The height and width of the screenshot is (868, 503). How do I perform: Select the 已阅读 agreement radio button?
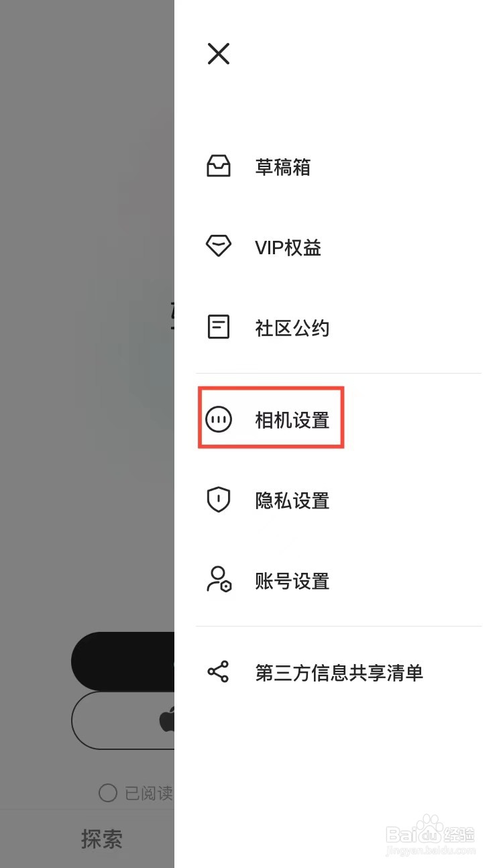coord(108,794)
